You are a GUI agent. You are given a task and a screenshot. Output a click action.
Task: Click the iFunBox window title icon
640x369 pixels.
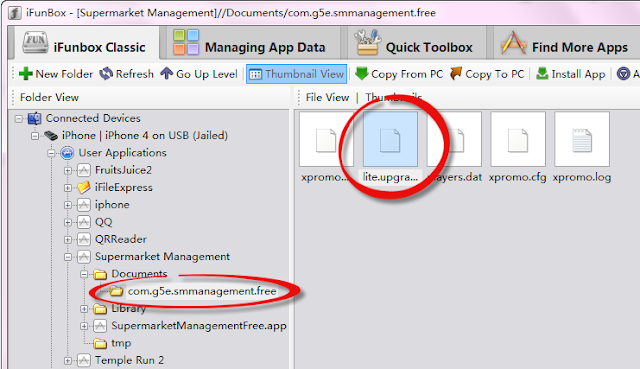(15, 13)
